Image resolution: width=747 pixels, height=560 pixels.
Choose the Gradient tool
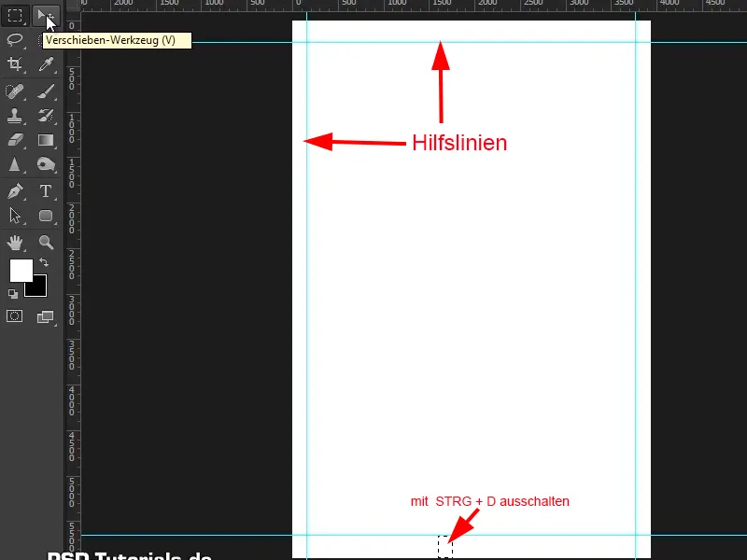tap(46, 140)
